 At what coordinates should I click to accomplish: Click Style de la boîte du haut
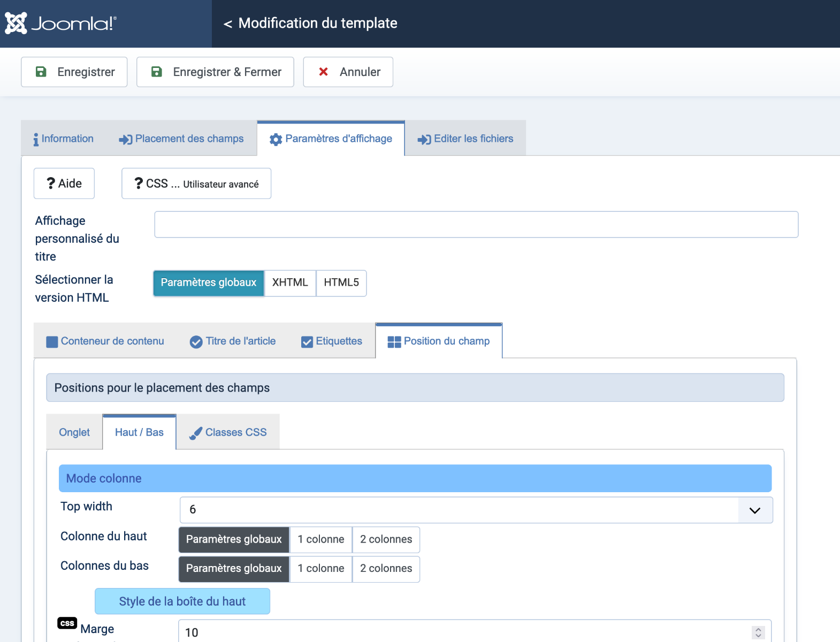pos(182,601)
